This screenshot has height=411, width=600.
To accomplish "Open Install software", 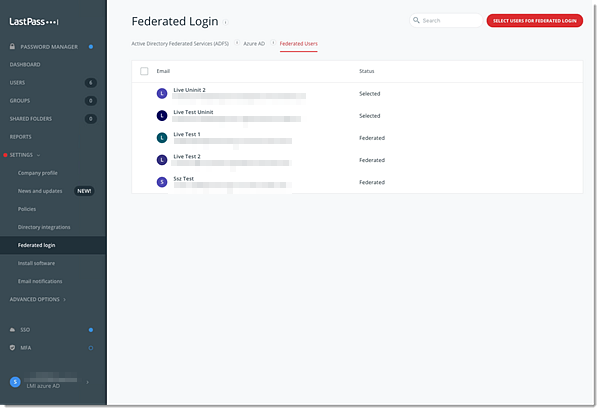I will coord(36,263).
